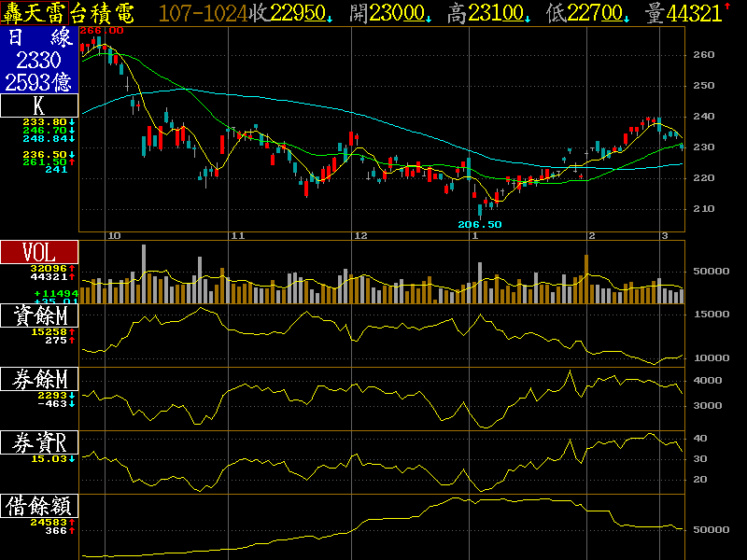This screenshot has width=747, height=560.
Task: Click month 2 on the time axis
Action: pos(592,236)
